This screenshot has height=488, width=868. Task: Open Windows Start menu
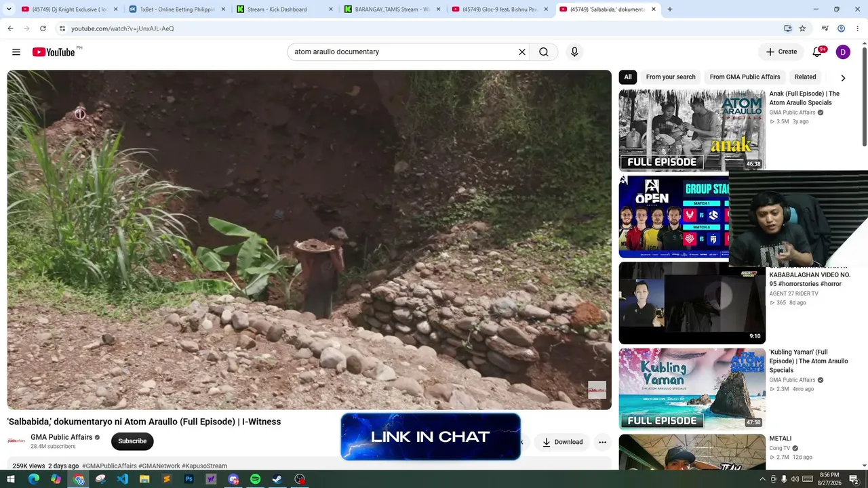[x=11, y=479]
